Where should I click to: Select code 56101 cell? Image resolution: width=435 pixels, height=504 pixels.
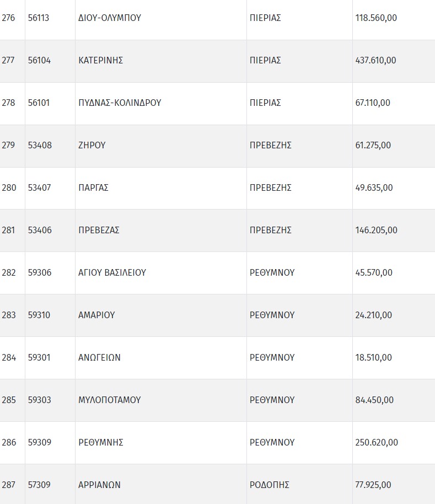(39, 103)
